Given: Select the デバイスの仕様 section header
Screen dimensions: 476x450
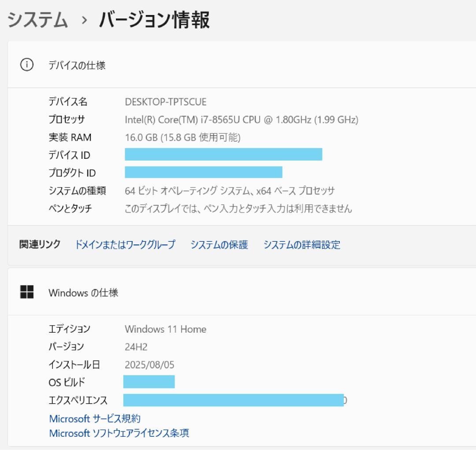Looking at the screenshot, I should [78, 65].
